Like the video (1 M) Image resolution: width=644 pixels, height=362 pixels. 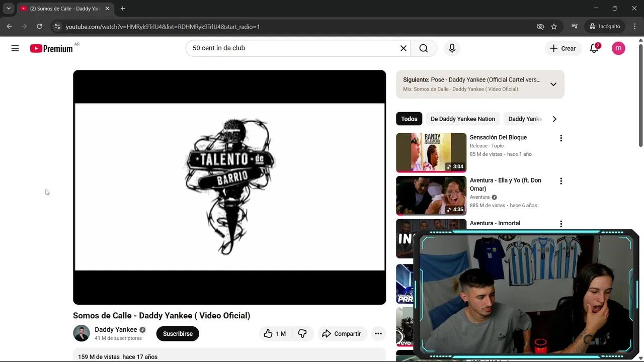click(x=275, y=334)
